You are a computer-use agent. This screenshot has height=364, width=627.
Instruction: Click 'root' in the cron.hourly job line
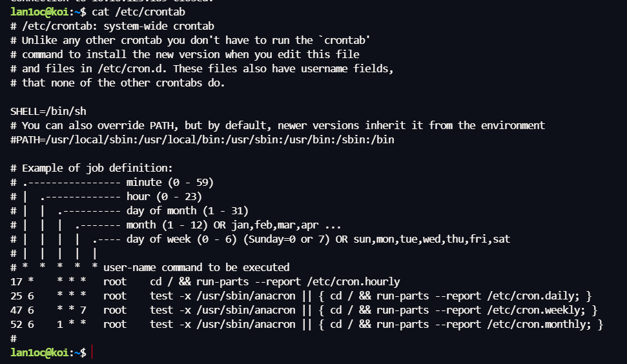pos(115,281)
